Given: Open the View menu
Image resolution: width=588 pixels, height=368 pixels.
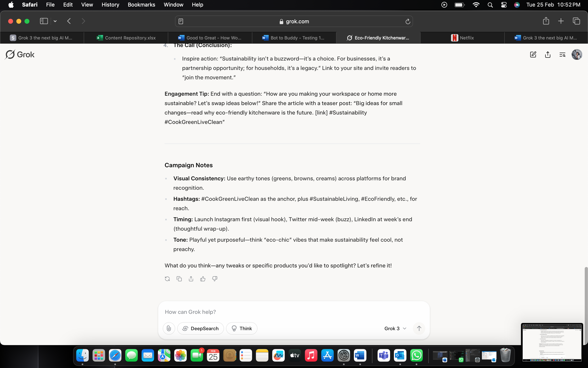Looking at the screenshot, I should pyautogui.click(x=87, y=5).
